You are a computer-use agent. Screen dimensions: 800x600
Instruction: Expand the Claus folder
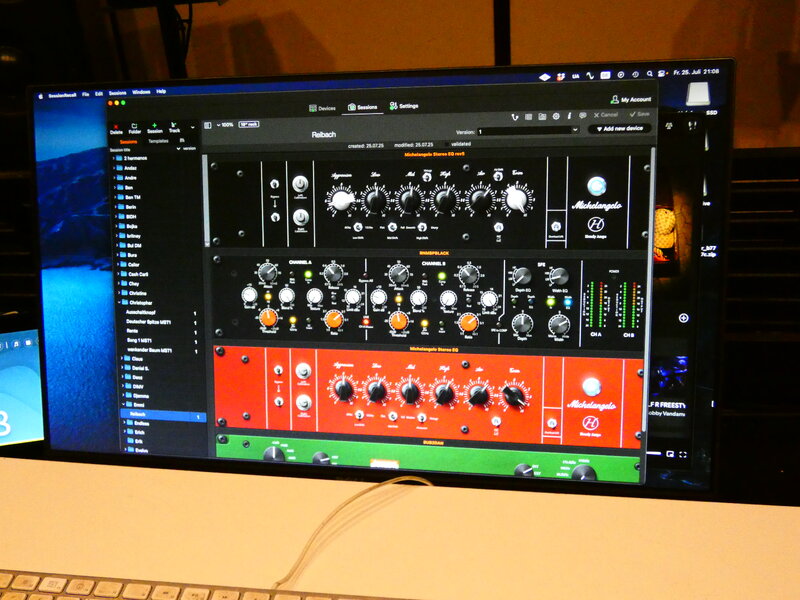pos(122,359)
